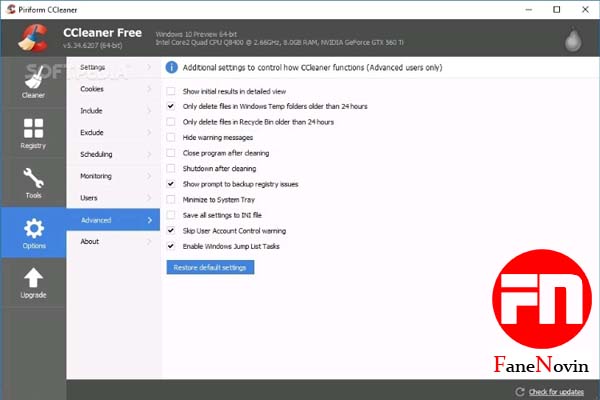Viewport: 600px width, 400px height.
Task: Open the Scheduling options page
Action: [113, 154]
